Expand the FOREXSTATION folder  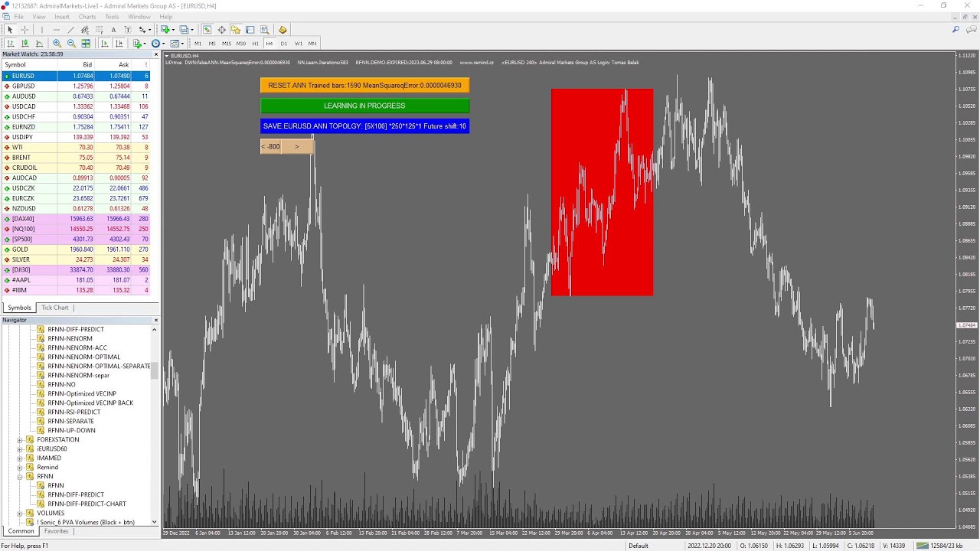click(x=20, y=440)
